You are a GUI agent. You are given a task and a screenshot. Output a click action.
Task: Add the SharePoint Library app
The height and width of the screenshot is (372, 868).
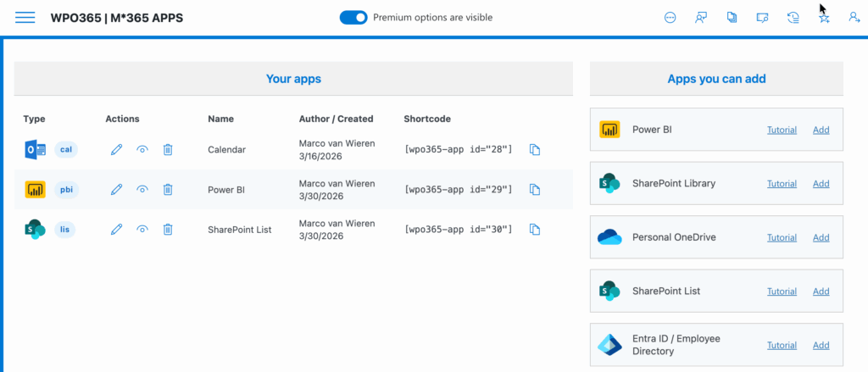click(x=821, y=184)
